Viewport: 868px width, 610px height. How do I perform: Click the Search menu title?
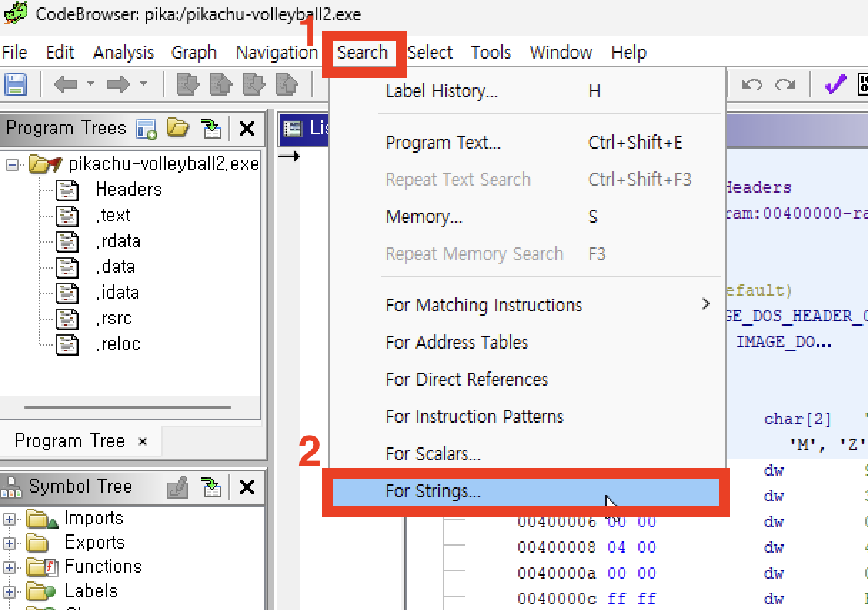pos(363,52)
